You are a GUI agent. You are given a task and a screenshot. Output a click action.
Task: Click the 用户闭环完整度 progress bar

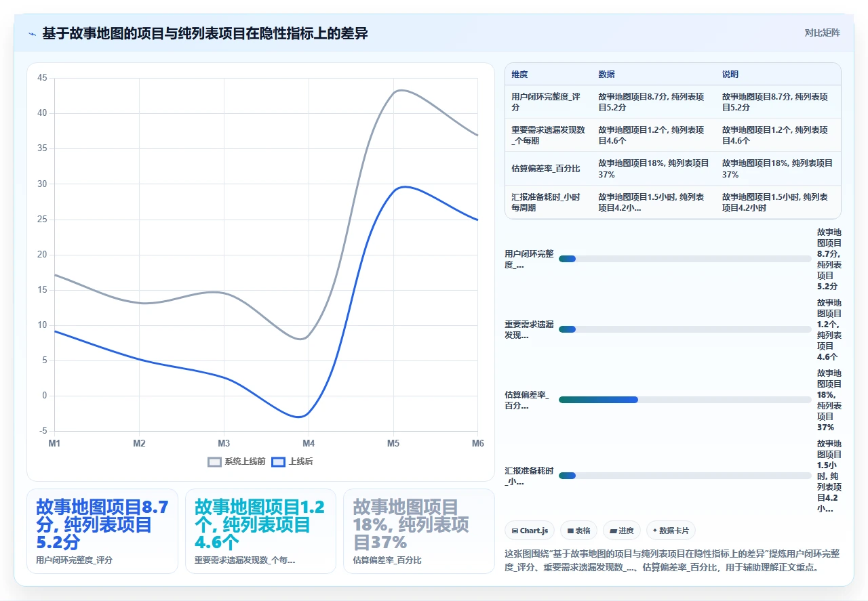click(685, 259)
